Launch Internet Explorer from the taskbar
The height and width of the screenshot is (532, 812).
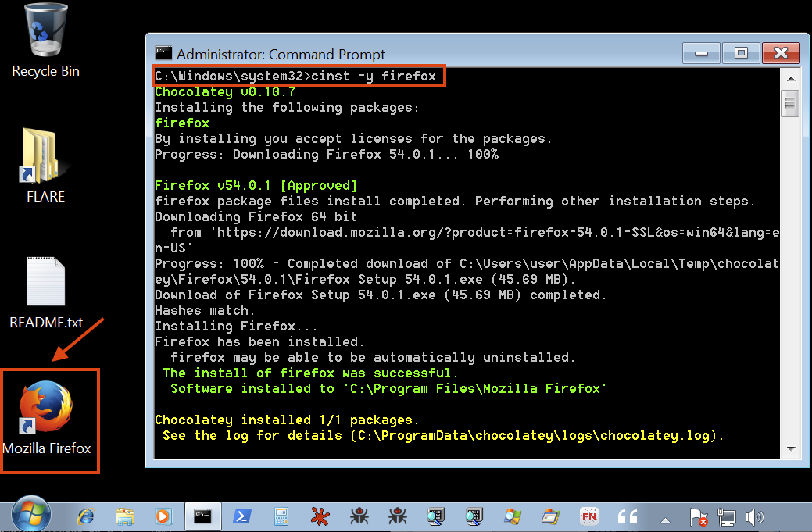tap(86, 516)
